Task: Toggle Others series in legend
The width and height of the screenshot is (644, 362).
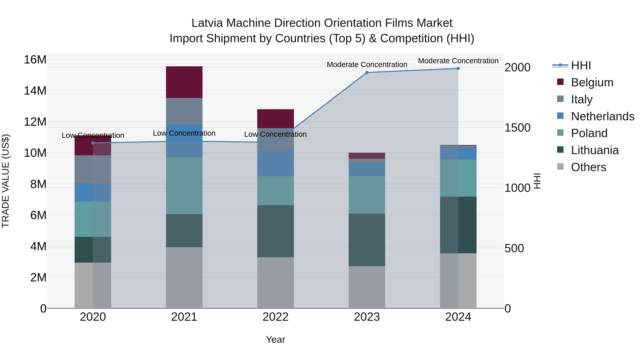Action: (582, 167)
